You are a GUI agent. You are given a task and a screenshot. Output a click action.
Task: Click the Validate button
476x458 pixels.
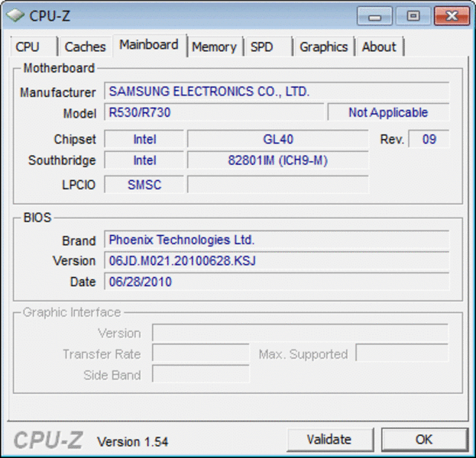click(x=329, y=440)
